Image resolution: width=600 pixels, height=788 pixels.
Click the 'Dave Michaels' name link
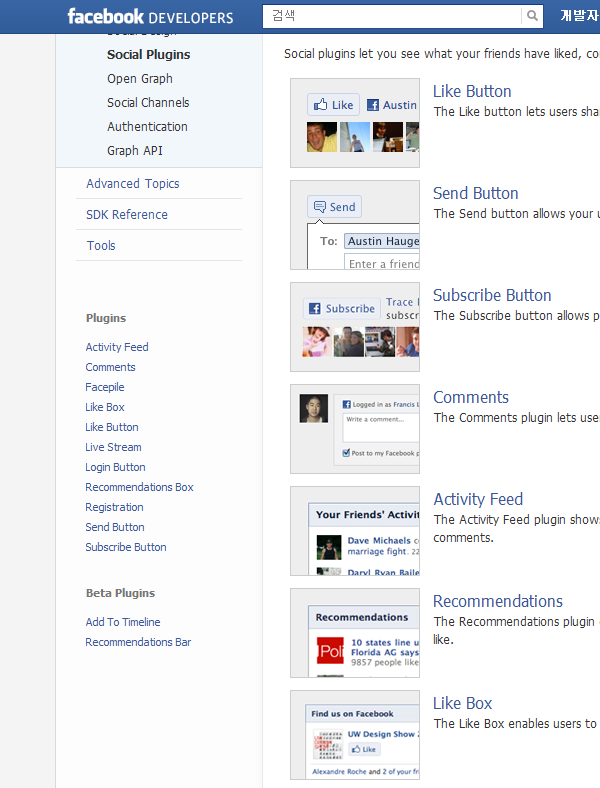[x=379, y=541]
